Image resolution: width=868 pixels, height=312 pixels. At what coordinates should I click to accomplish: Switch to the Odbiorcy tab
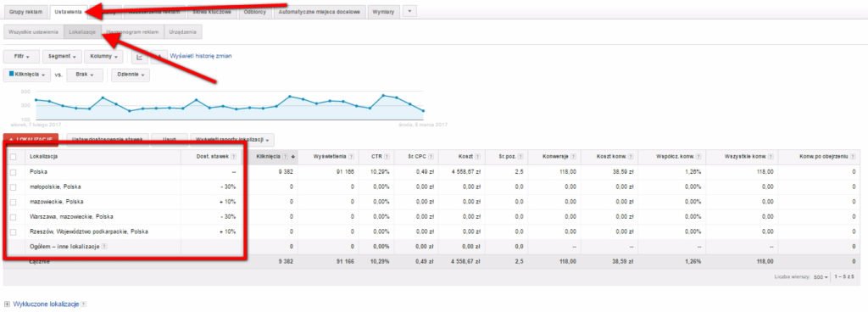tap(255, 12)
